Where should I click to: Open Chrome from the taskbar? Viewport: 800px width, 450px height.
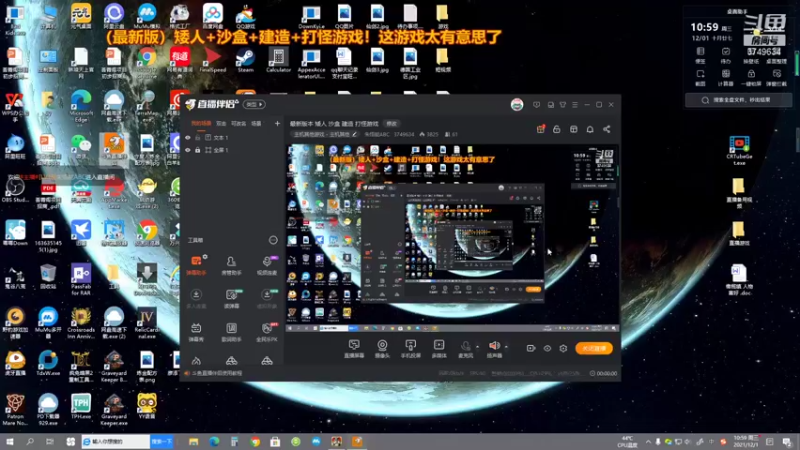[255, 442]
